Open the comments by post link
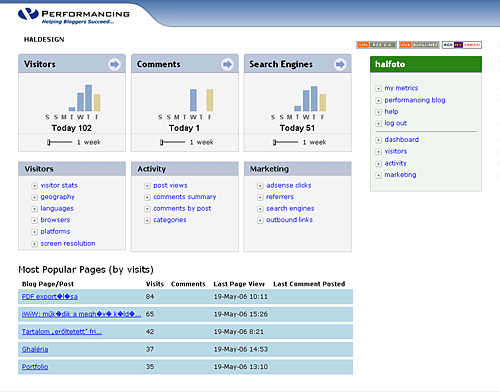This screenshot has height=392, width=500. pyautogui.click(x=182, y=209)
